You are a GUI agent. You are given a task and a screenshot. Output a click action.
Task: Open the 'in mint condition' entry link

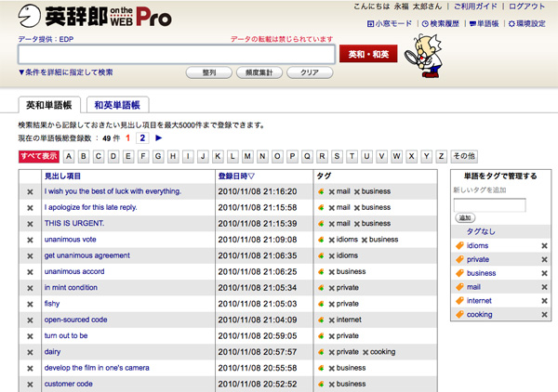coord(71,288)
